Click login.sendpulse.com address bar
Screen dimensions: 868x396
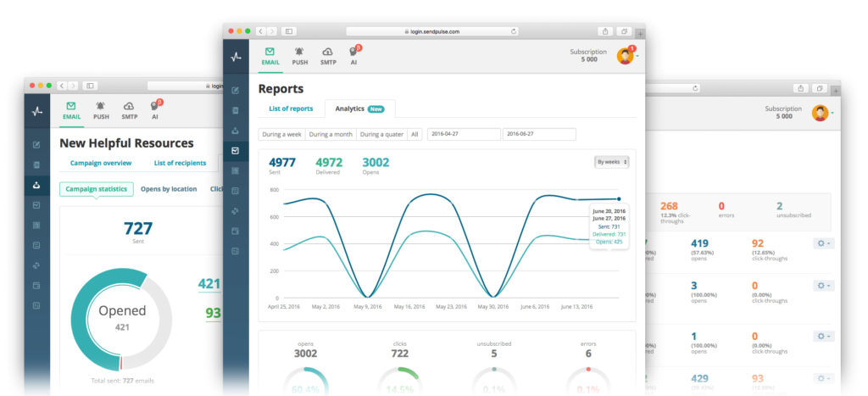431,31
